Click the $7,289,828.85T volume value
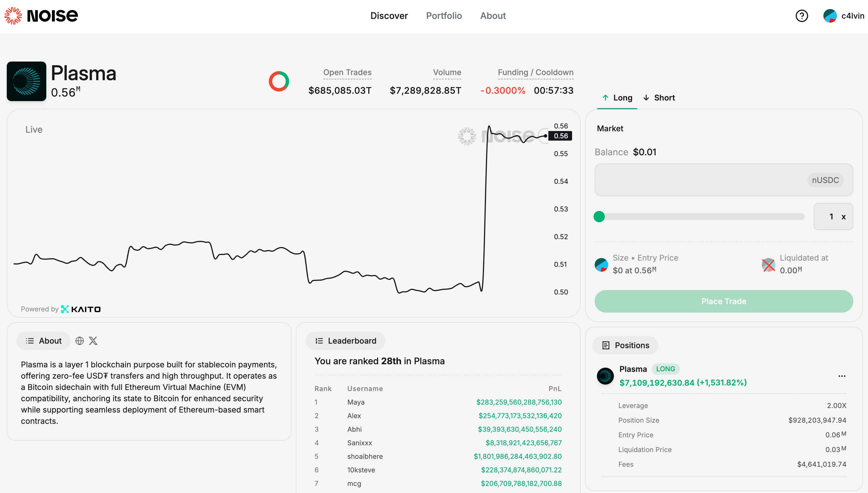The height and width of the screenshot is (493, 868). pyautogui.click(x=425, y=90)
